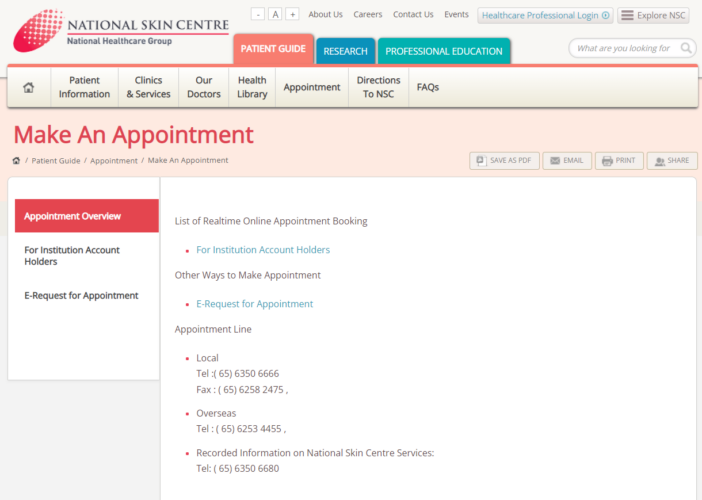Click the Appointment Line heading text

point(213,329)
